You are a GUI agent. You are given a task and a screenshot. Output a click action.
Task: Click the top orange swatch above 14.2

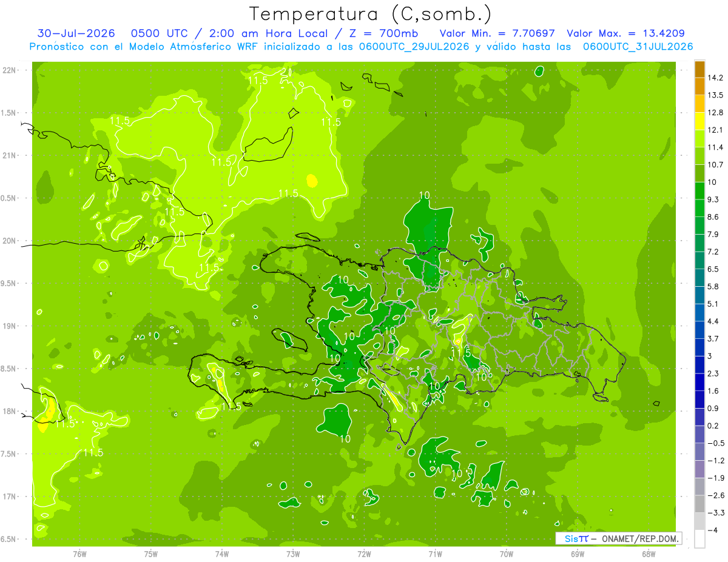point(699,69)
